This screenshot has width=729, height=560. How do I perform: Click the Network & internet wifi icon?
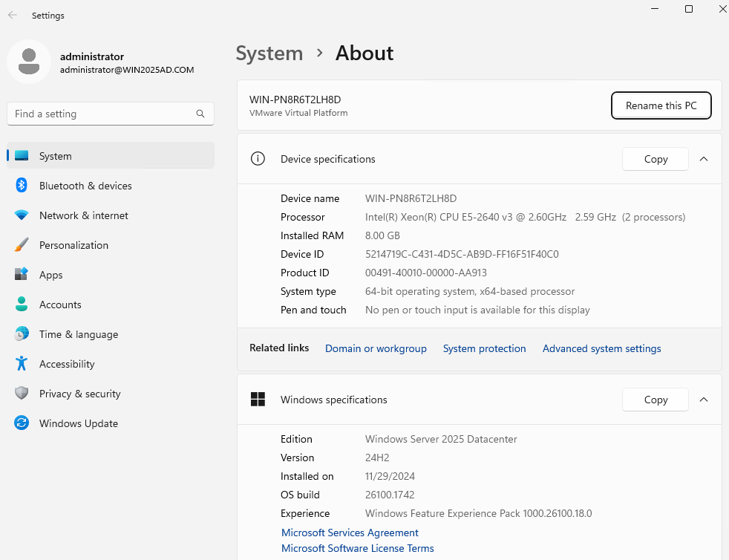click(22, 215)
